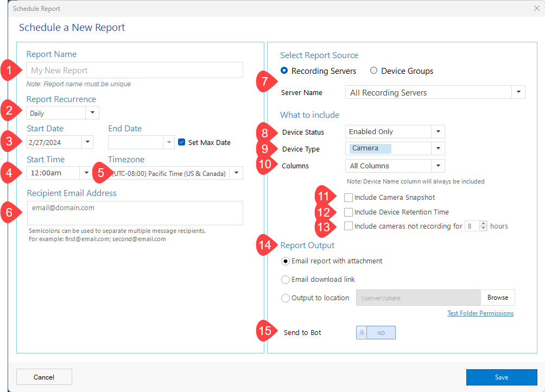Screen dimensions: 545x392
Task: Open the Columns selection dropdown
Action: [438, 166]
